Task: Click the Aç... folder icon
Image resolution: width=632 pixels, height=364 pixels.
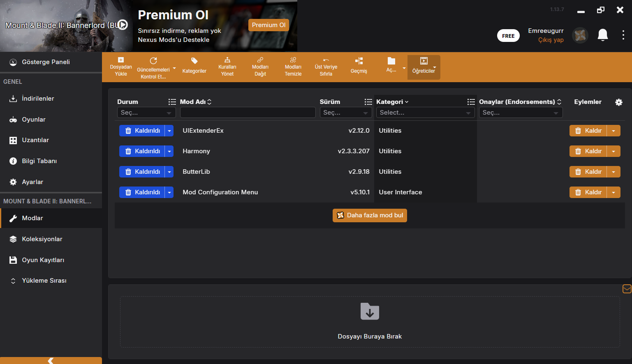Action: 391,61
